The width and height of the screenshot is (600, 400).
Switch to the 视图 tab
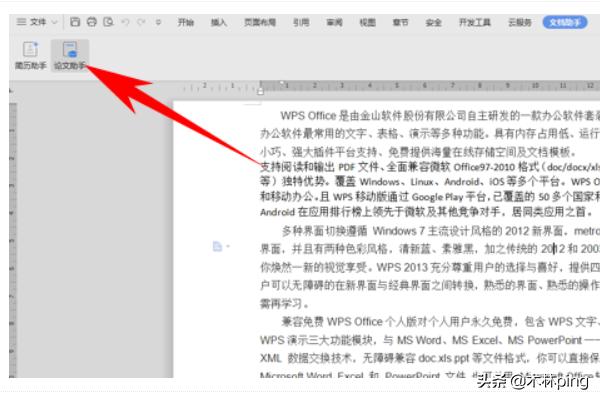click(367, 22)
